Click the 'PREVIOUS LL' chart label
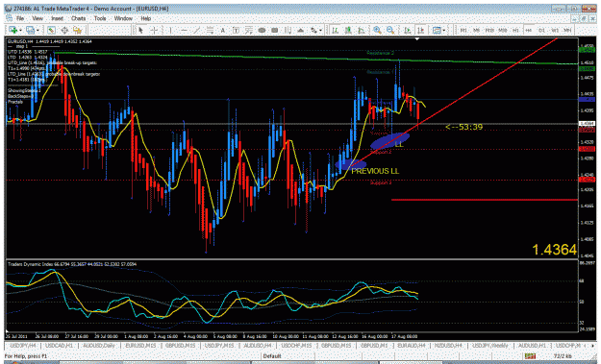The height and width of the screenshot is (364, 601). 375,171
